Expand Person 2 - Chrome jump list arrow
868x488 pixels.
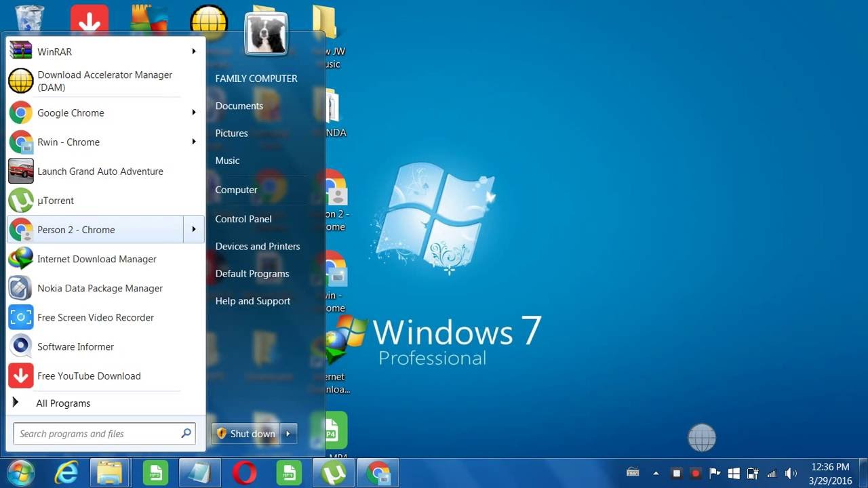click(x=193, y=230)
